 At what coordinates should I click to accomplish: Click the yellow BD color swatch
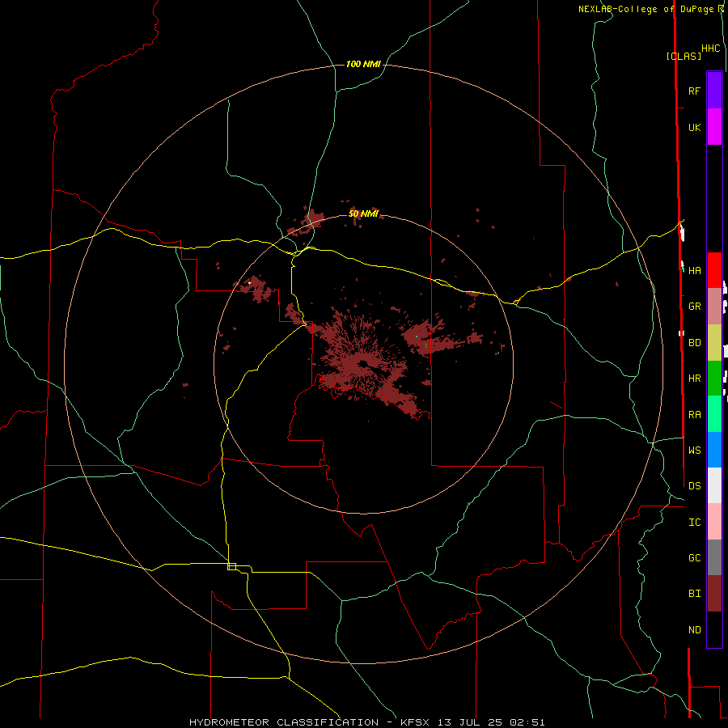point(714,343)
